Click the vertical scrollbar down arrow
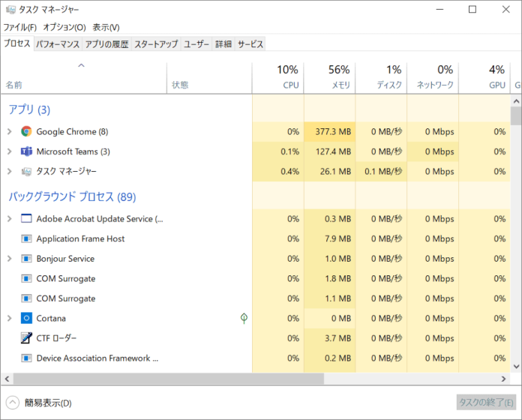Viewport: 522px width, 420px height. [516, 367]
